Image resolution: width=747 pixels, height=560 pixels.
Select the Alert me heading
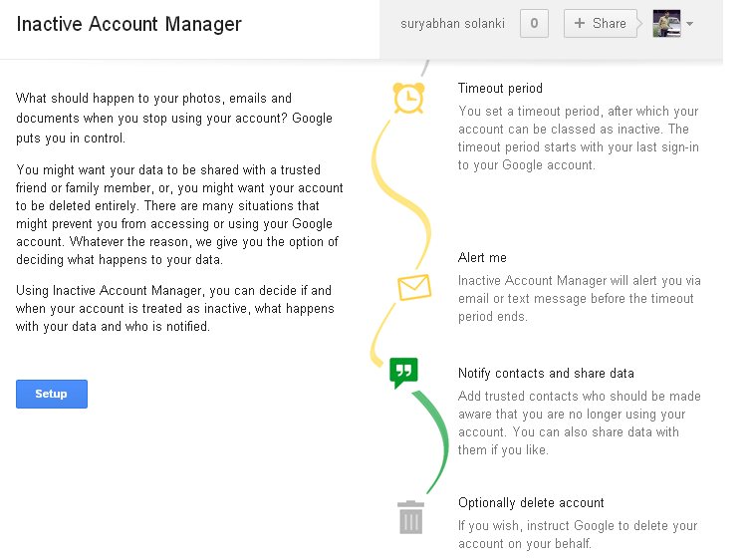482,257
